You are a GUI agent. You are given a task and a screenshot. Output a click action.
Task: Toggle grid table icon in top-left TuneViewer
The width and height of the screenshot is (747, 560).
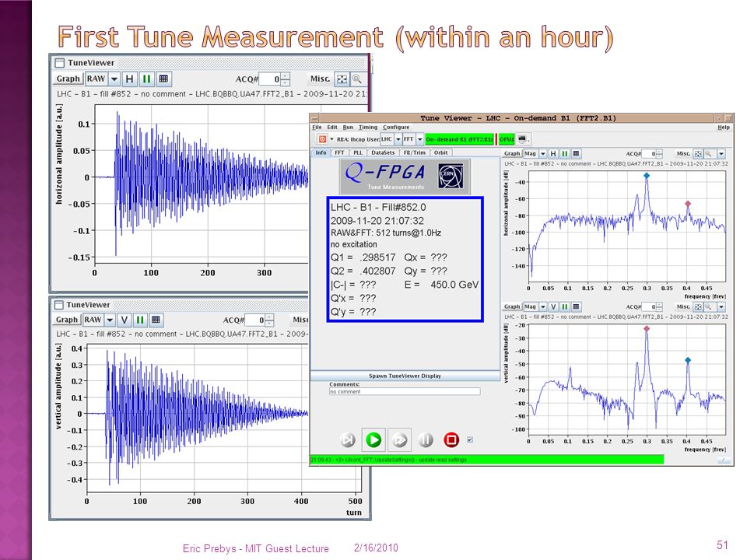pyautogui.click(x=163, y=79)
